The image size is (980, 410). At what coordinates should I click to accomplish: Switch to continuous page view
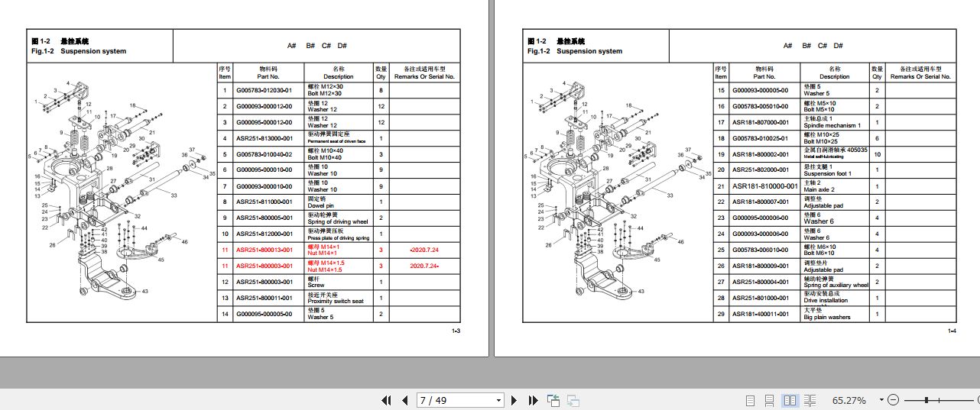coord(770,400)
